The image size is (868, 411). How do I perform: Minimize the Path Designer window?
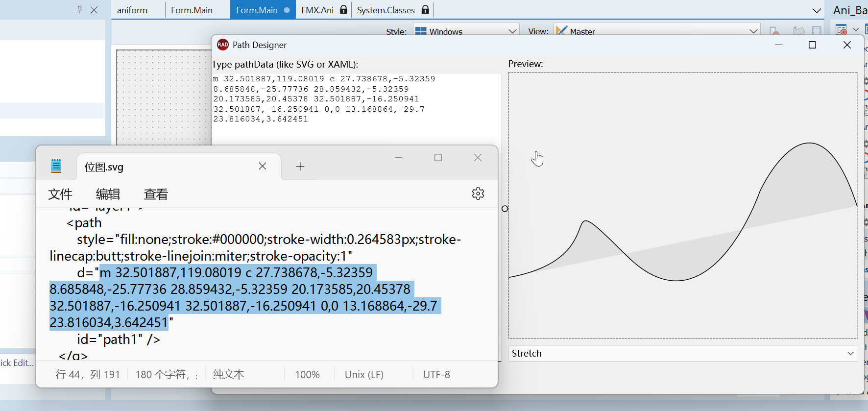pos(778,45)
